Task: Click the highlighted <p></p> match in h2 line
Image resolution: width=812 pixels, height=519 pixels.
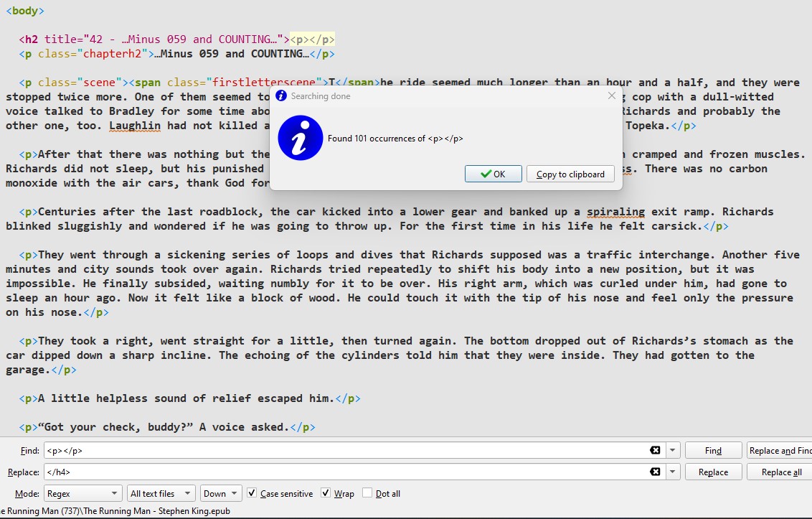Action: pos(312,39)
